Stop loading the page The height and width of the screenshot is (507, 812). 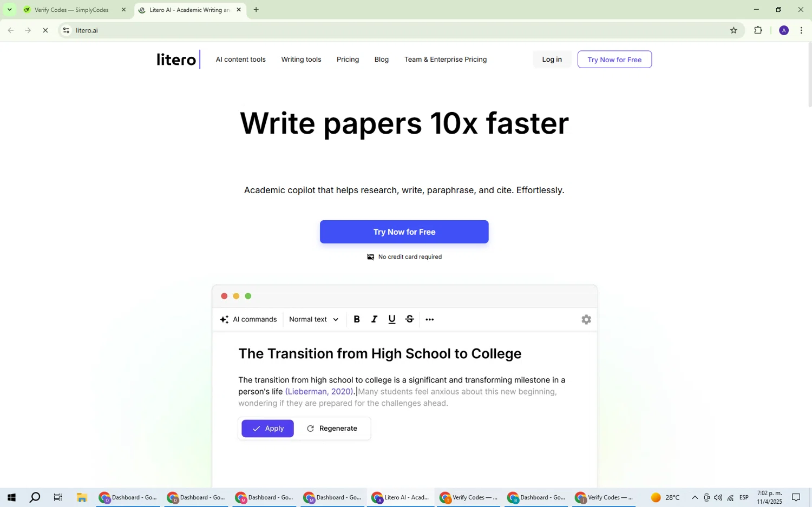click(45, 31)
